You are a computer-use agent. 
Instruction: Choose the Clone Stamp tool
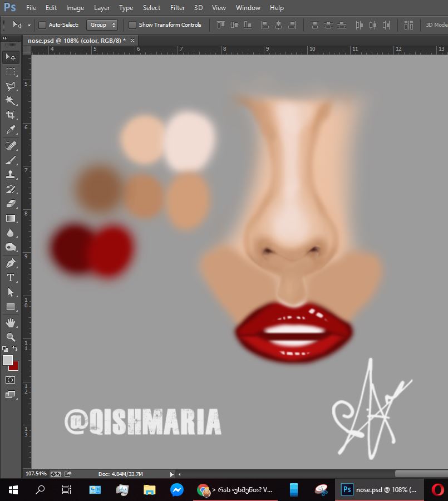(10, 175)
